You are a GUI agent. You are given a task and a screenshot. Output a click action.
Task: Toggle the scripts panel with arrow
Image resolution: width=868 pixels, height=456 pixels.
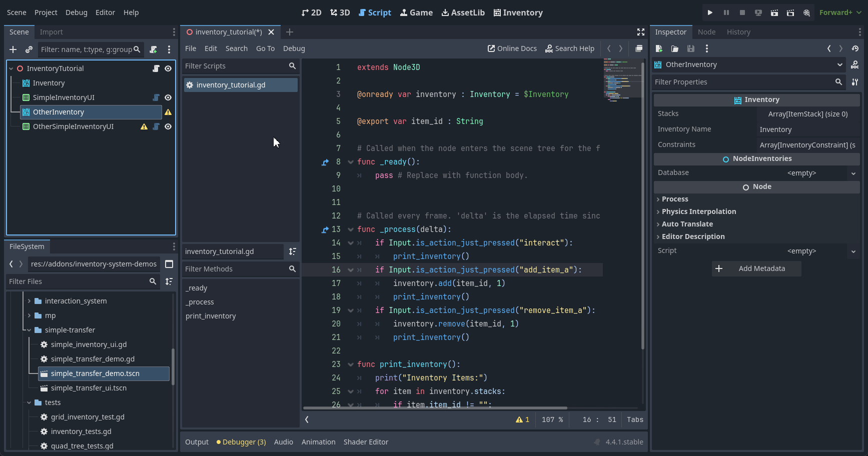click(307, 419)
